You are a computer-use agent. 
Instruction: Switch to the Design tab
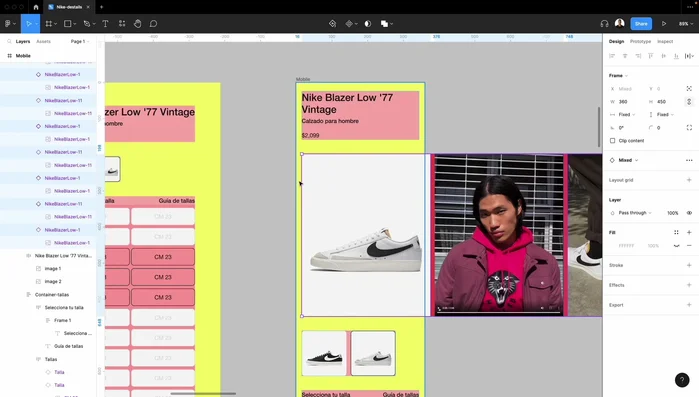(617, 41)
